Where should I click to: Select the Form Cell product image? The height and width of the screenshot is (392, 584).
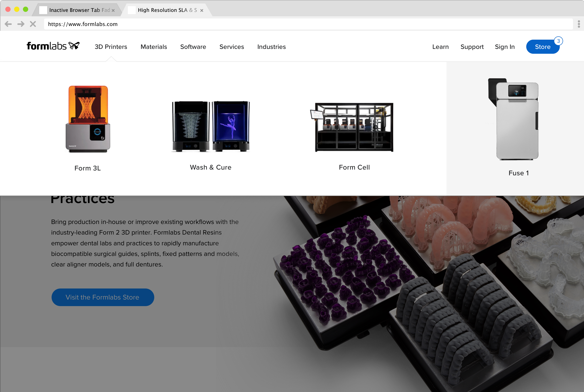(x=352, y=127)
